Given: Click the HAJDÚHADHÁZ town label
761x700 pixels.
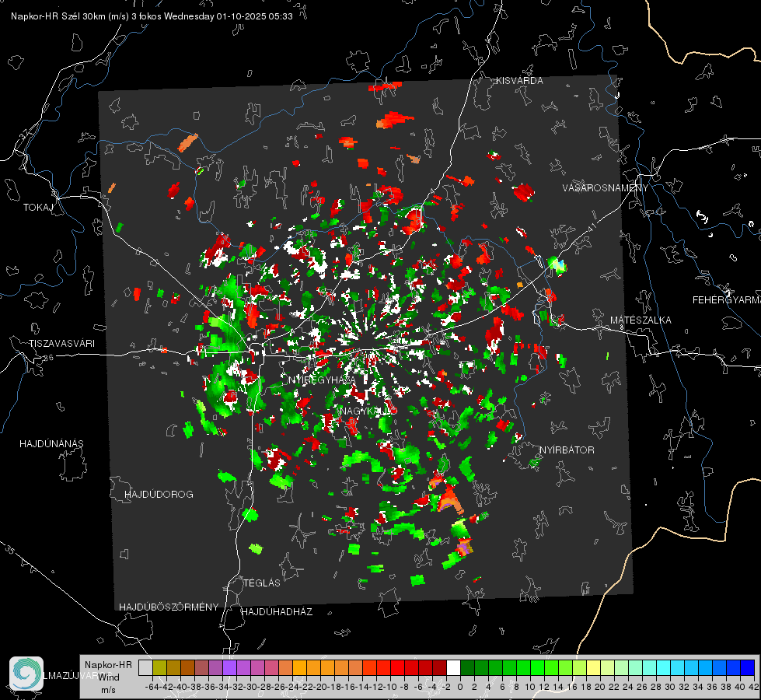Looking at the screenshot, I should click(x=277, y=611).
